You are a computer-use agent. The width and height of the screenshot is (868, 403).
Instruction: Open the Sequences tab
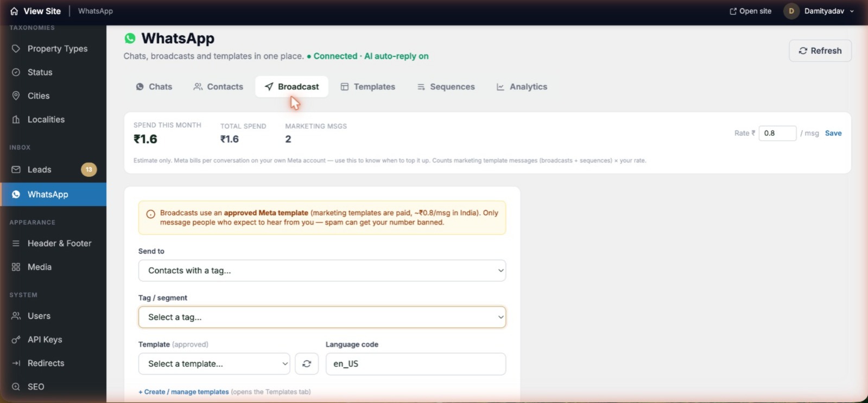coord(446,87)
